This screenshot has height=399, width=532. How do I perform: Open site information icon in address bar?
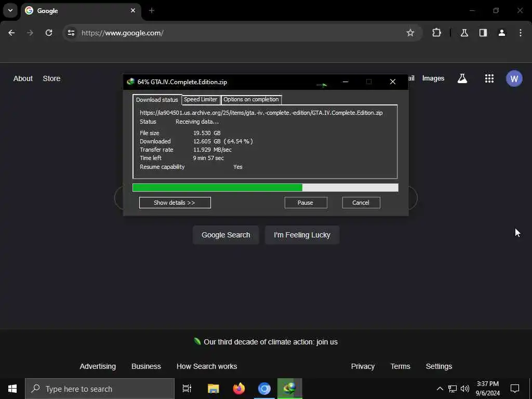click(x=71, y=33)
